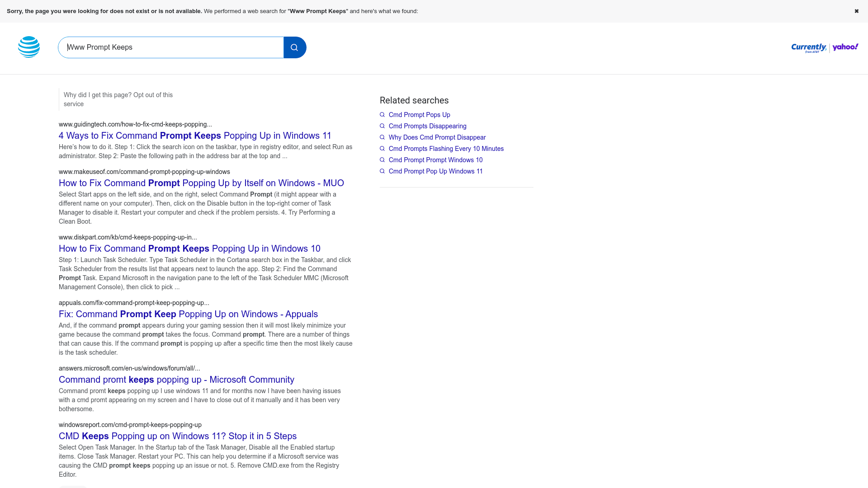Viewport: 868px width, 488px height.
Task: Click the Yahoo logo
Action: (x=845, y=47)
